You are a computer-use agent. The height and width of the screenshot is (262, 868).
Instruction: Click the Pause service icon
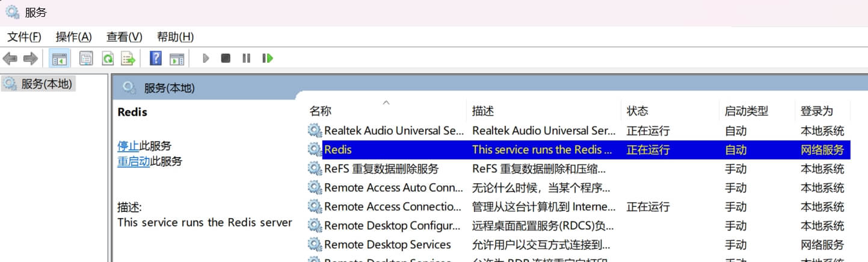(246, 58)
